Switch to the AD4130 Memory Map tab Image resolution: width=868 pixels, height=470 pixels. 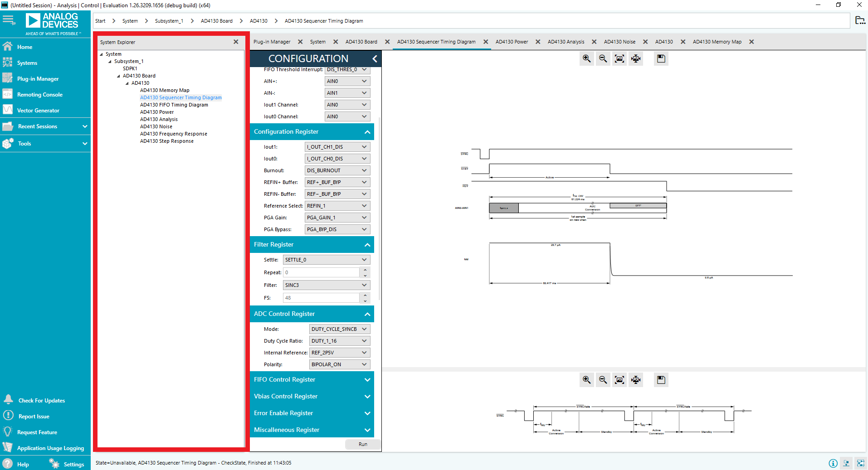[x=717, y=42]
